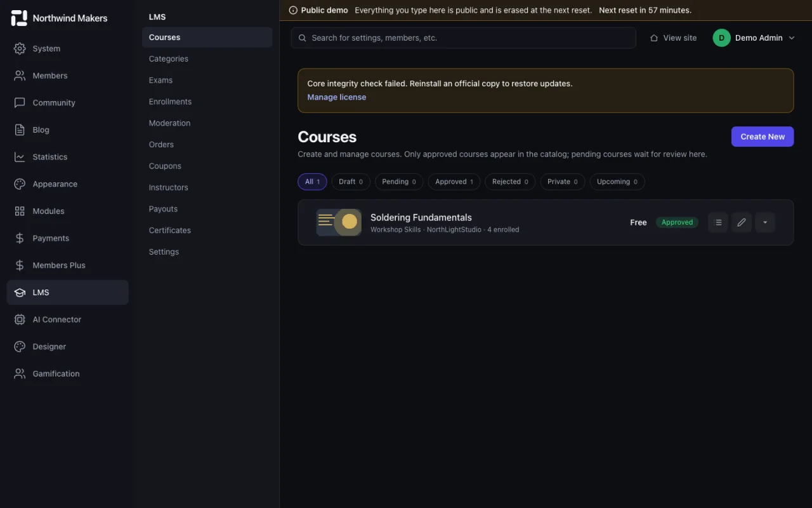The width and height of the screenshot is (812, 508).
Task: Go to Categories in LMS submenu
Action: [207, 59]
